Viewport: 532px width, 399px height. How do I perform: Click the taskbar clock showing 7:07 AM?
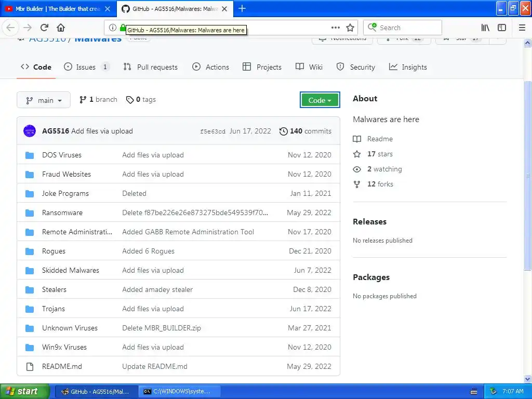pos(513,391)
